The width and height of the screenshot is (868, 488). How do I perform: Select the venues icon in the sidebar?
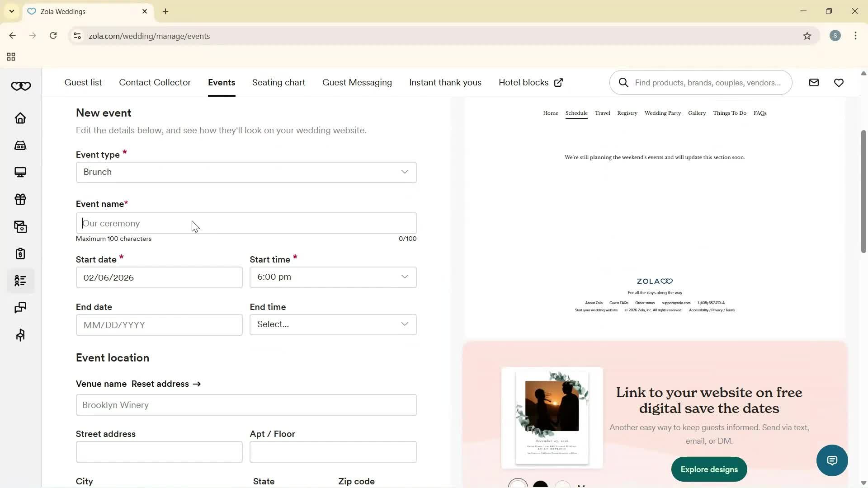tap(20, 145)
